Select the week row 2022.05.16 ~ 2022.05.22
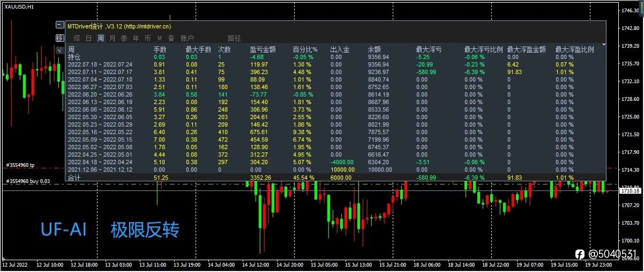The width and height of the screenshot is (644, 272). point(335,132)
